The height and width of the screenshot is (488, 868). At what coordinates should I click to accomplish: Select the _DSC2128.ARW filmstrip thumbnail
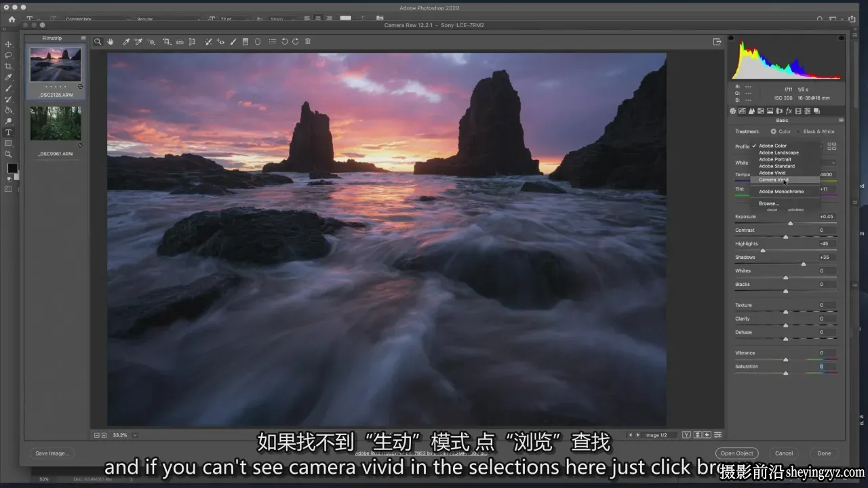pos(56,64)
